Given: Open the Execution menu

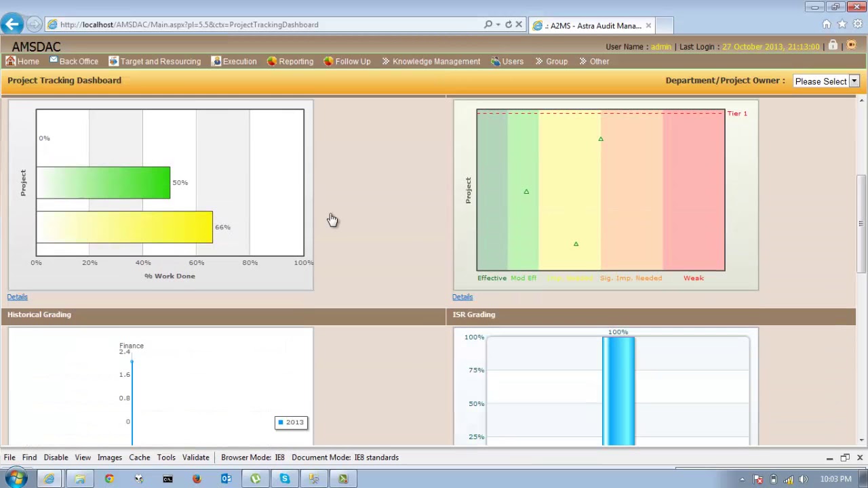Looking at the screenshot, I should click(x=234, y=61).
